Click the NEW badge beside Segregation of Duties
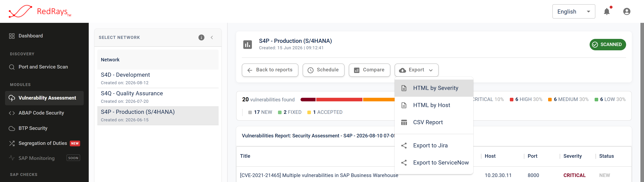The height and width of the screenshot is (182, 644). point(75,143)
